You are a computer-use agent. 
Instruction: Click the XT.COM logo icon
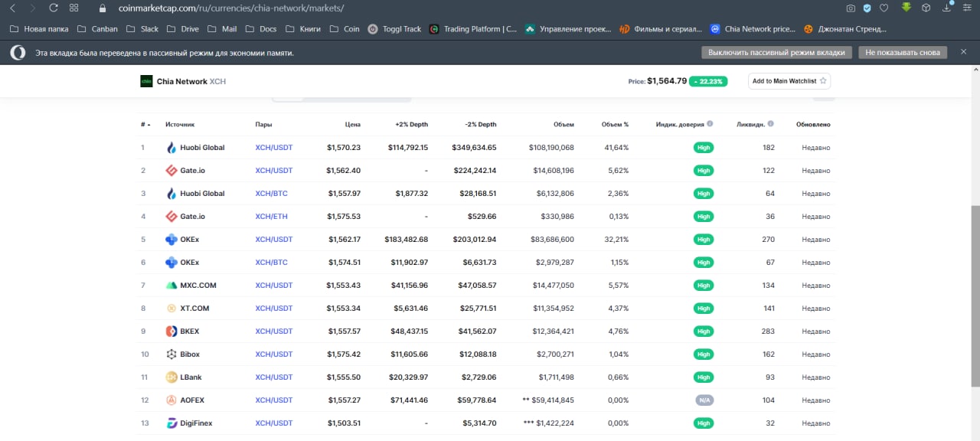point(171,309)
